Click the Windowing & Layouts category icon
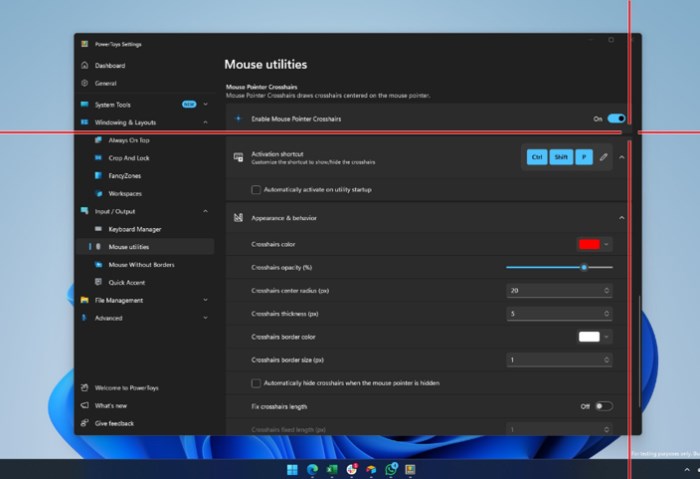 (84, 122)
